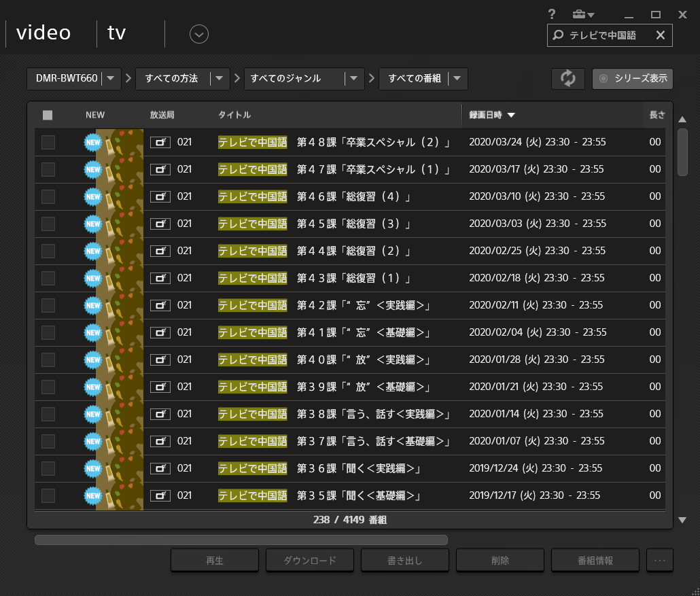Toggle シリーズ表示 series view
The width and height of the screenshot is (700, 596).
pyautogui.click(x=632, y=79)
